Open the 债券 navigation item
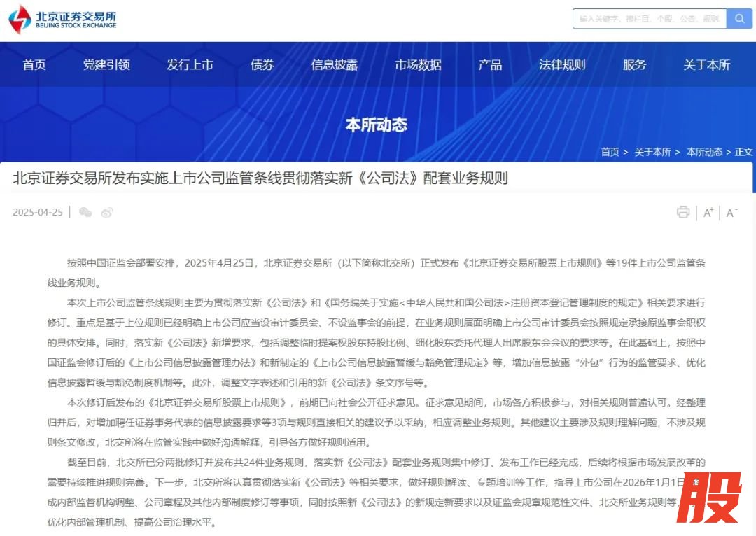Screen dimensions: 756x536 click(262, 65)
